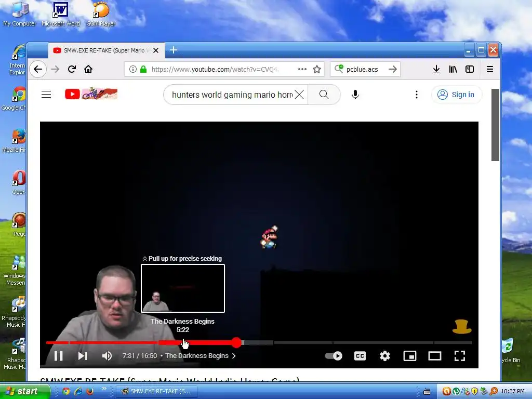Screen dimensions: 532x399
Task: Click the YouTube search magnifier button
Action: (x=324, y=95)
